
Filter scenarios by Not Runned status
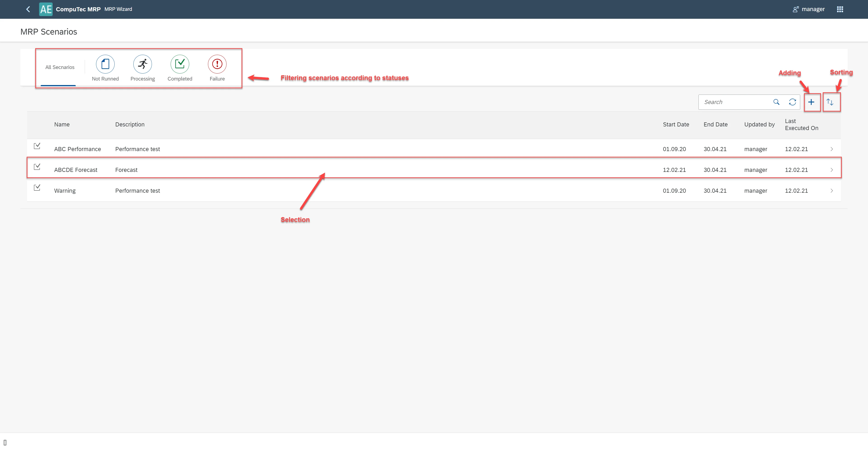105,64
